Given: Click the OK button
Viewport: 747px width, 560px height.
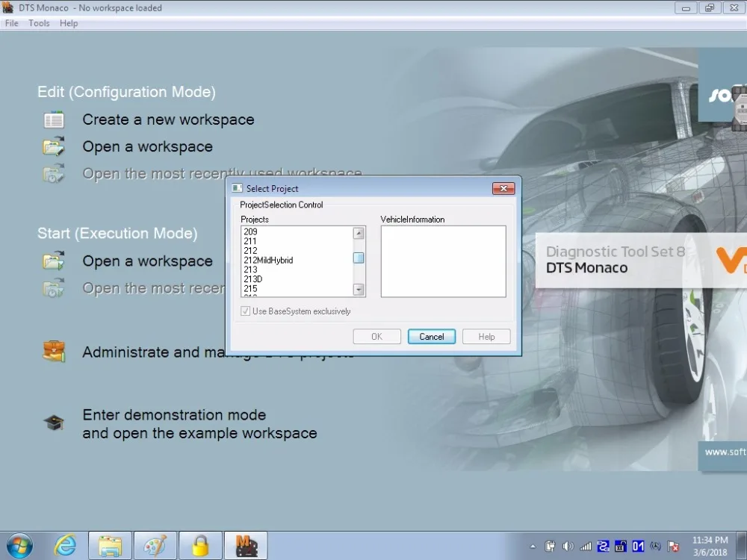Looking at the screenshot, I should (x=376, y=337).
